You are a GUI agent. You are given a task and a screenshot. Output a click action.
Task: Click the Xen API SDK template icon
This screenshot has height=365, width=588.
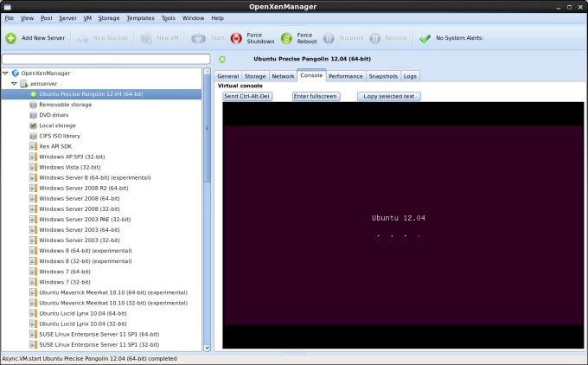(34, 146)
